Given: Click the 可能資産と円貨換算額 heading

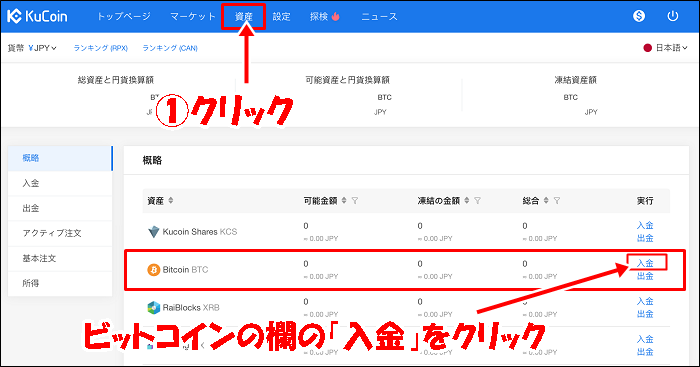Looking at the screenshot, I should (x=347, y=80).
